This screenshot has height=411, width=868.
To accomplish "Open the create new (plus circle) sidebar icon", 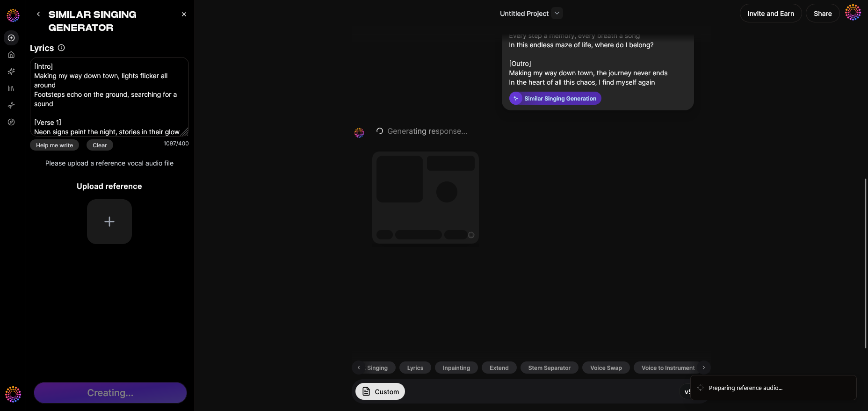I will [11, 38].
